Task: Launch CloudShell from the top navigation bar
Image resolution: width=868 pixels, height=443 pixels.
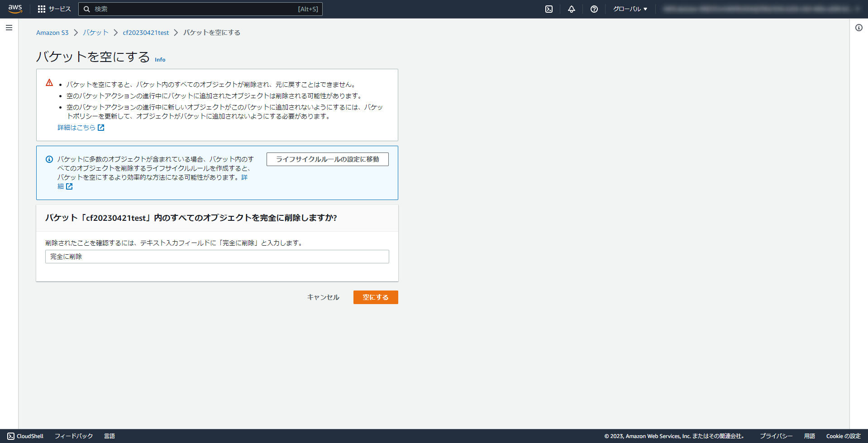Action: click(548, 9)
